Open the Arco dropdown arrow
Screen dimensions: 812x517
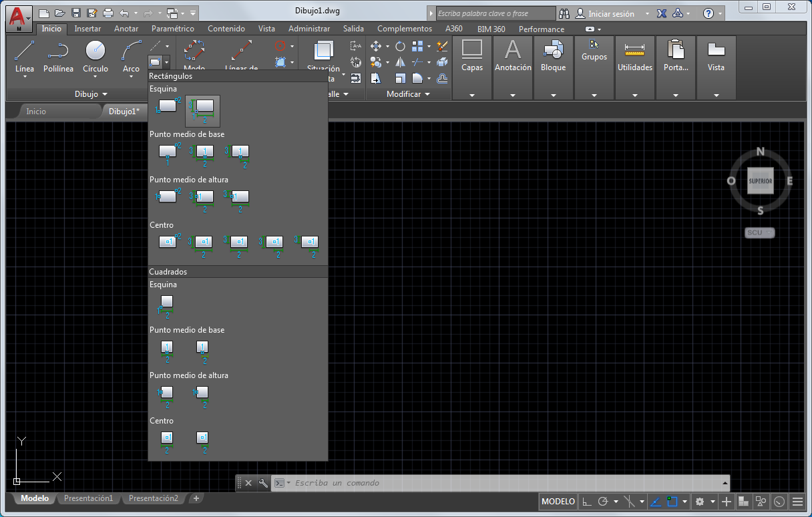point(131,77)
